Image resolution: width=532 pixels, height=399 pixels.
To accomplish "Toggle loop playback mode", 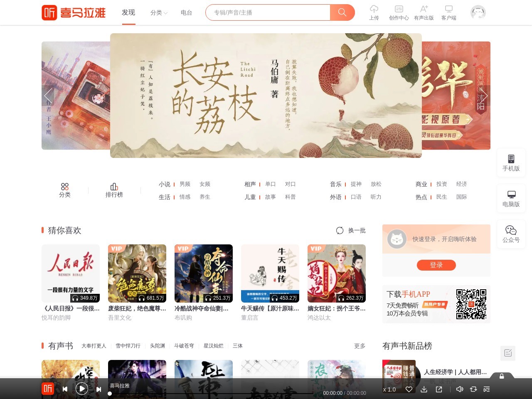I will (x=473, y=389).
